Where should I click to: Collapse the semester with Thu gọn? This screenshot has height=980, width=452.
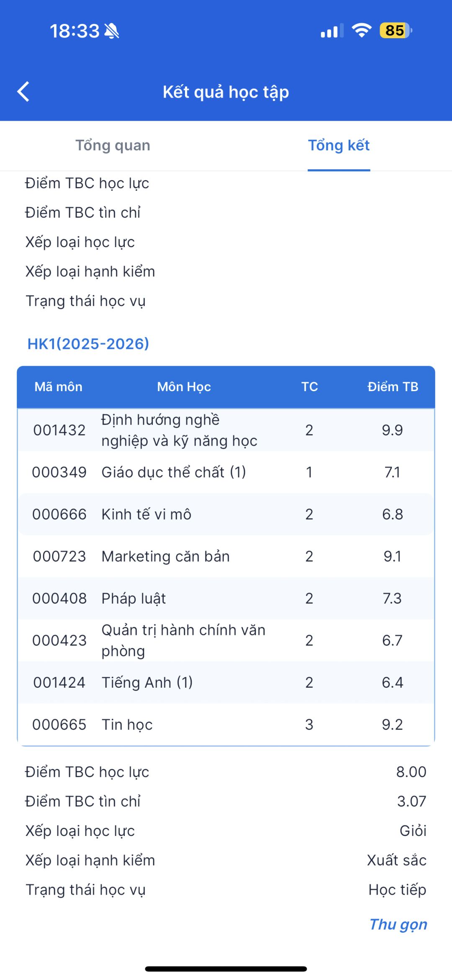tap(398, 924)
